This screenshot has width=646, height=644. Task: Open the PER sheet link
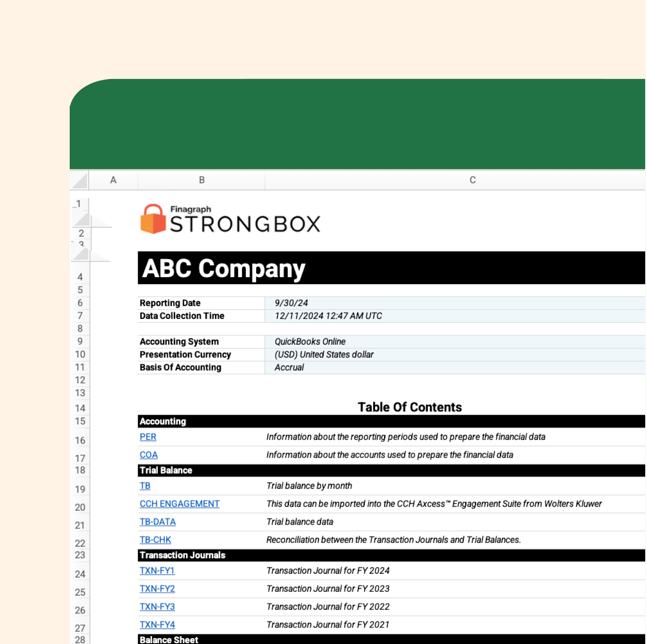[x=148, y=437]
